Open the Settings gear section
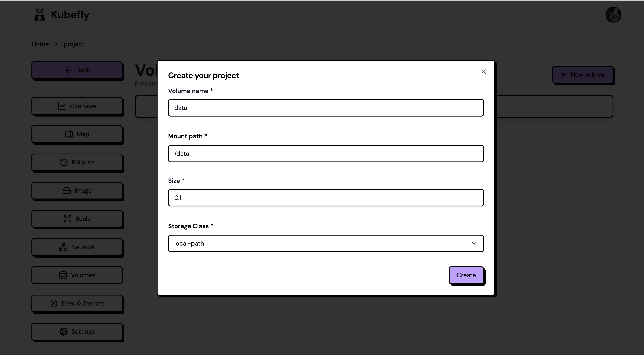Viewport: 644px width, 355px height. (77, 332)
